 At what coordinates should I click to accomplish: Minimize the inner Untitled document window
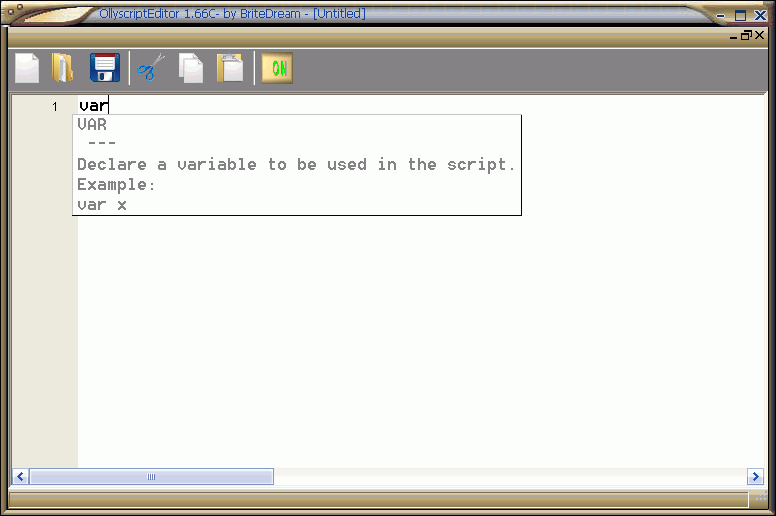tap(733, 36)
